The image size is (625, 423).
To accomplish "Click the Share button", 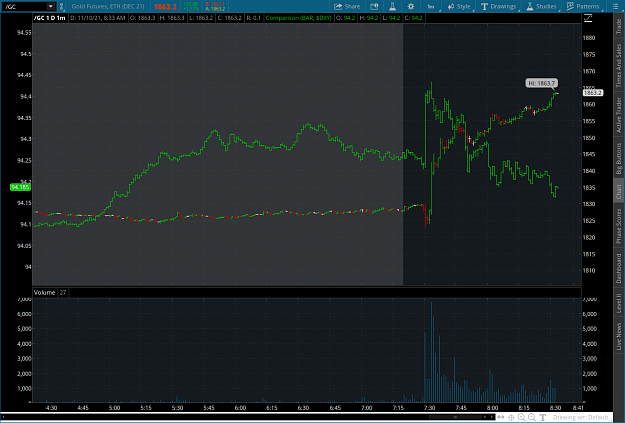I will 347,6.
